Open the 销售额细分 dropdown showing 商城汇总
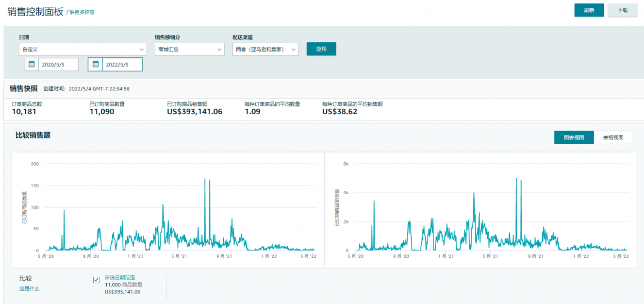The image size is (644, 304). (x=189, y=49)
